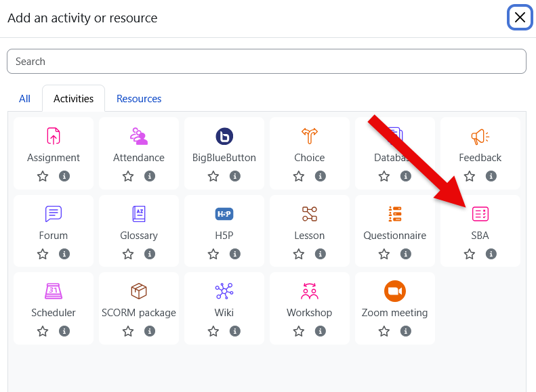Toggle the star under H5P
536x392 pixels.
[213, 254]
